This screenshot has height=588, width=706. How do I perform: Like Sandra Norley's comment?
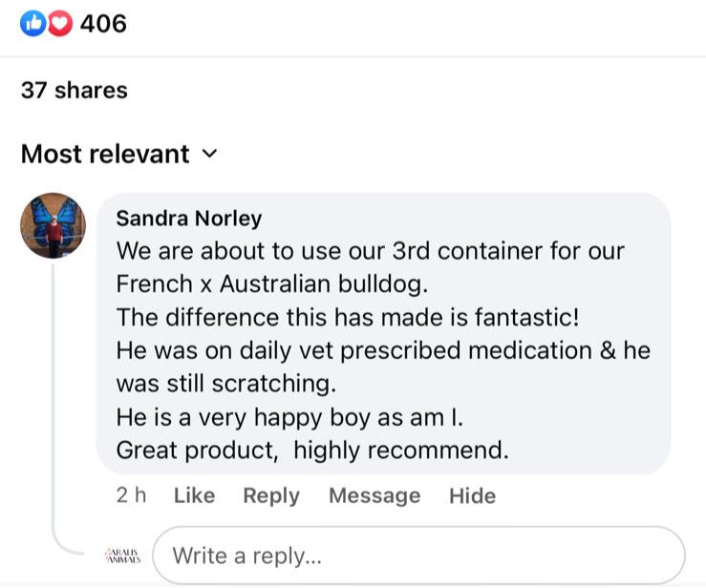pyautogui.click(x=194, y=495)
